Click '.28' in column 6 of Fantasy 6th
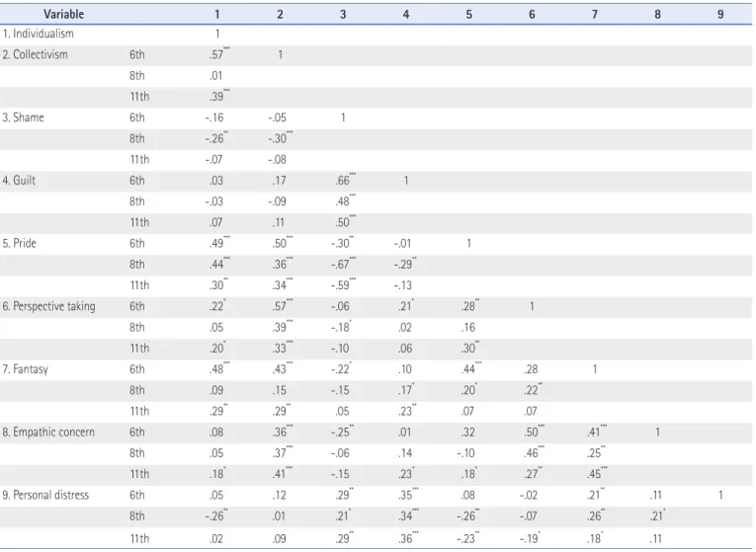Viewport: 756px width, 552px height. click(532, 369)
